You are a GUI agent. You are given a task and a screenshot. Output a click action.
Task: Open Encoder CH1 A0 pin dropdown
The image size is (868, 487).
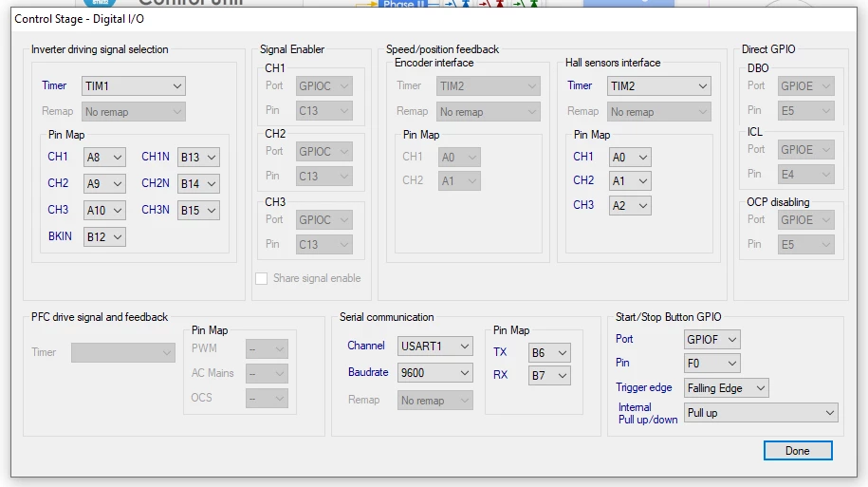coord(459,158)
